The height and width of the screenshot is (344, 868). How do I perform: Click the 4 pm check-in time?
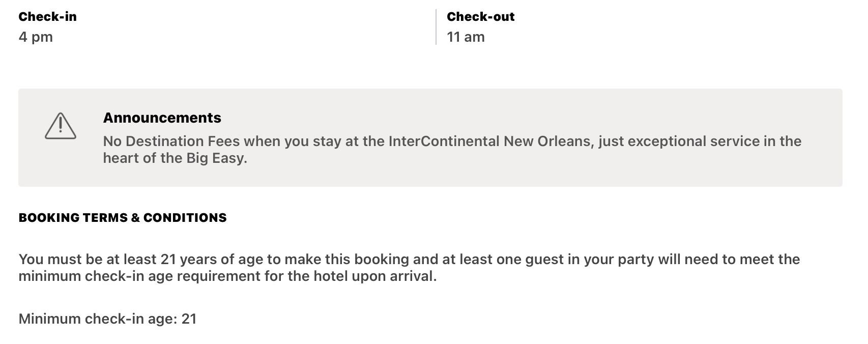point(36,37)
